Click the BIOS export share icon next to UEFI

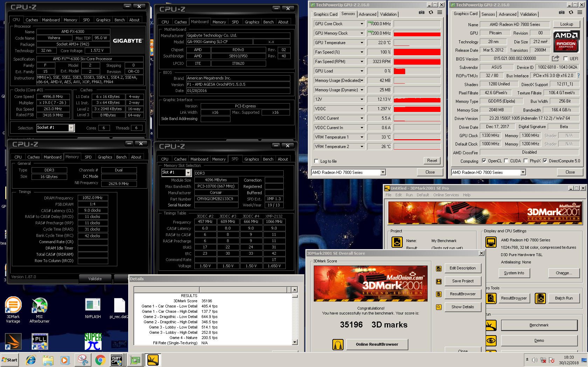555,58
